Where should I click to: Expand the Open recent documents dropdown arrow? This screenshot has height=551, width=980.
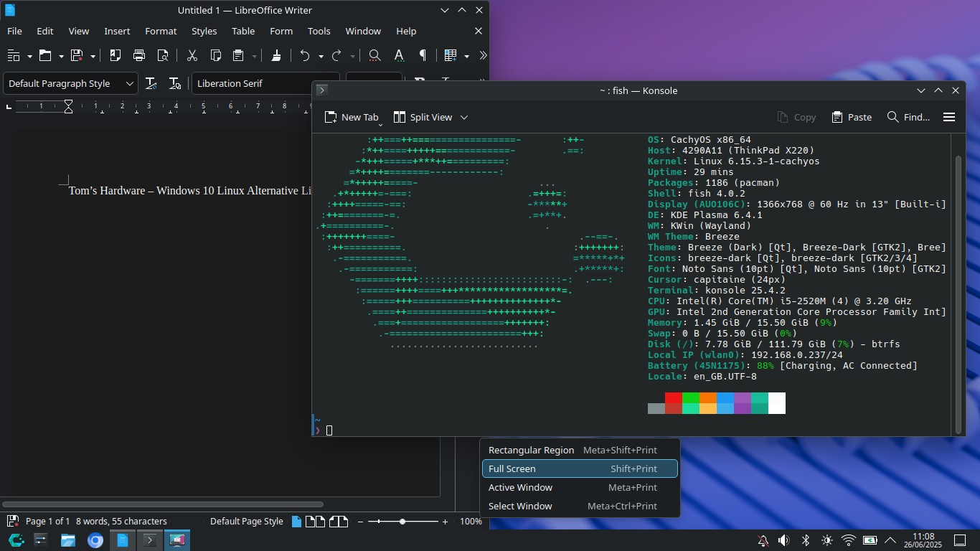[61, 56]
